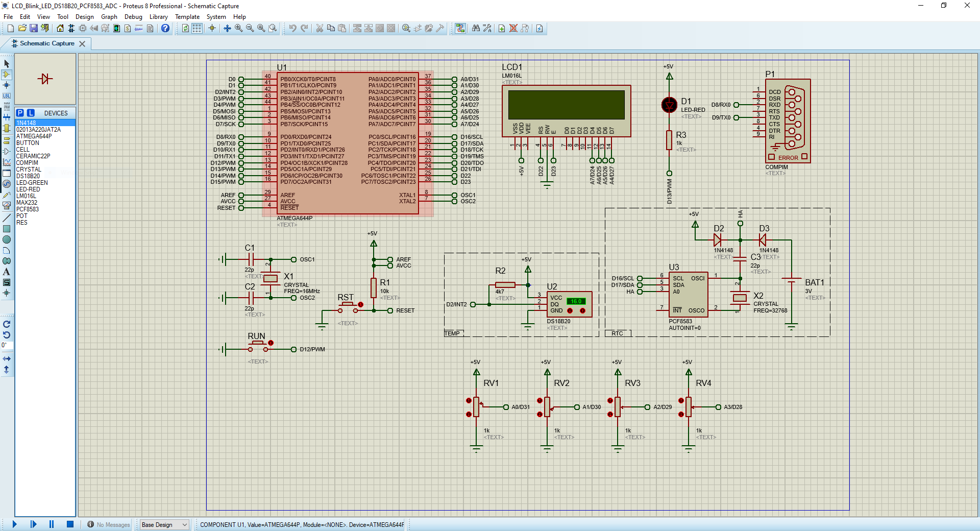Click the New Project toolbar icon
This screenshot has width=980, height=531.
click(x=10, y=29)
